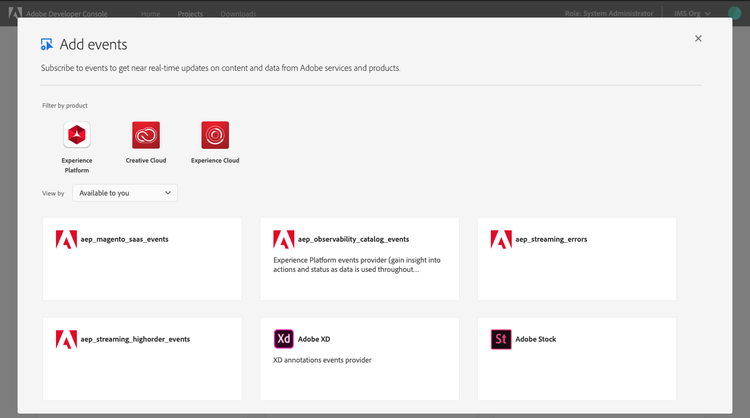Screen dimensions: 750x418
Task: Close the Add events dialog
Action: click(698, 38)
